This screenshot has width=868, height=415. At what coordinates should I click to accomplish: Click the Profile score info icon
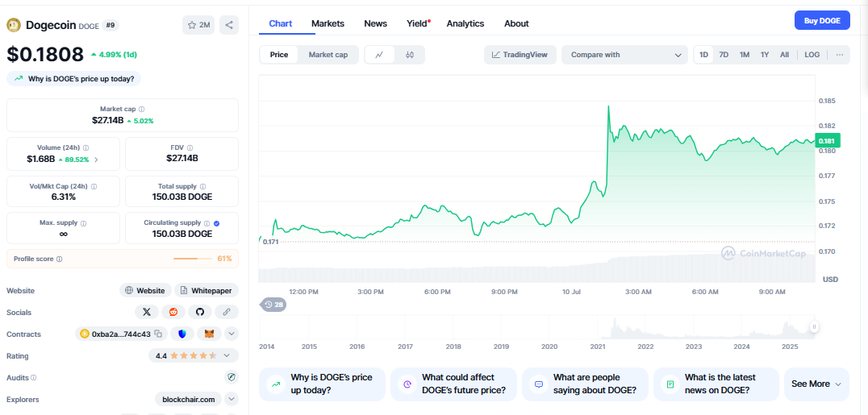pos(59,259)
